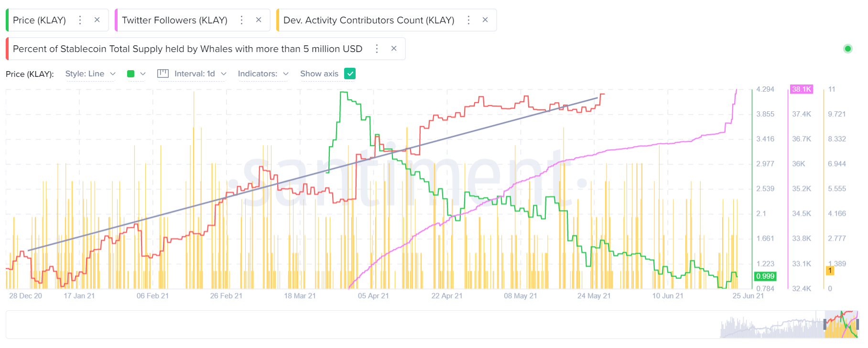Screen dimensions: 868x348
Task: Expand the Style: Line dropdown
Action: [90, 74]
